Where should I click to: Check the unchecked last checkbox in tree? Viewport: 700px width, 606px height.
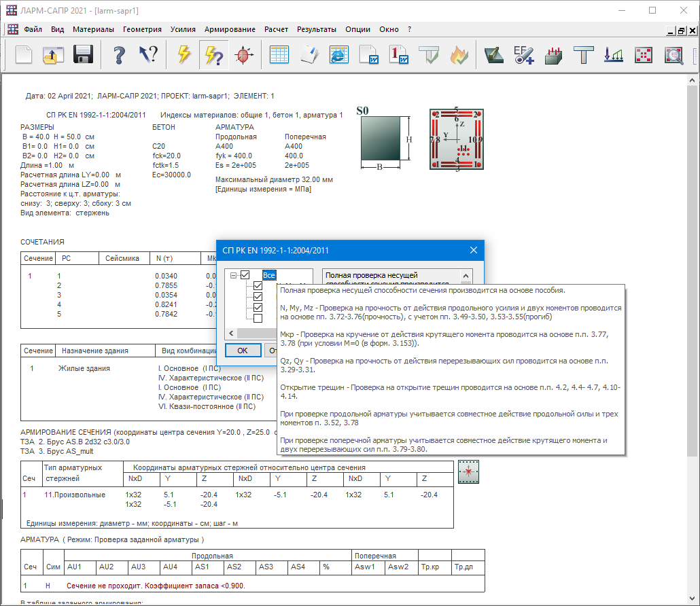pyautogui.click(x=258, y=318)
